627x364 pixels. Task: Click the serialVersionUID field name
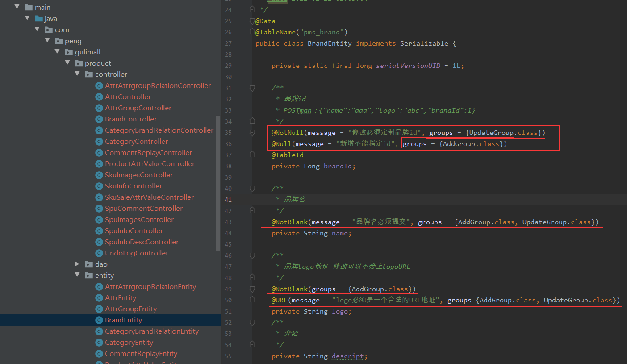point(408,66)
